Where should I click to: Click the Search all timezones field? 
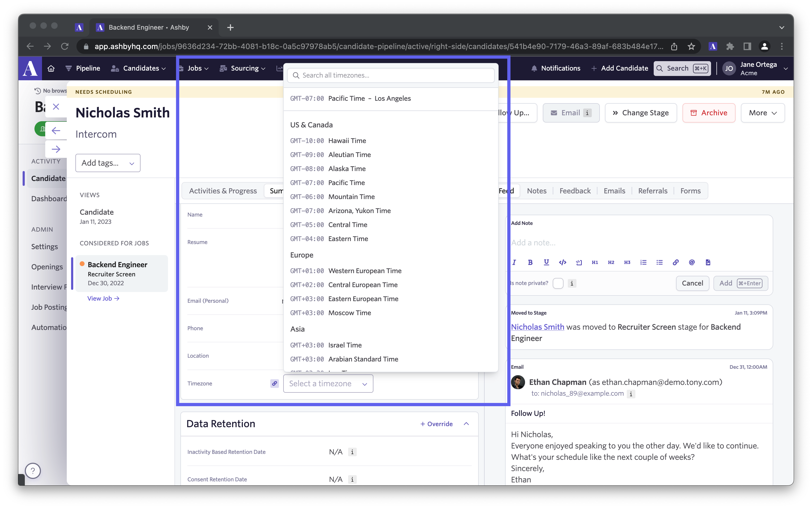click(x=391, y=75)
